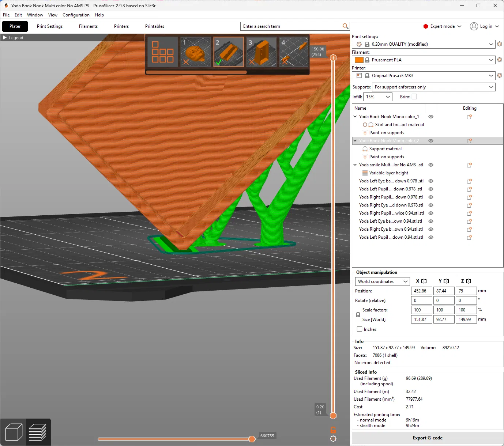Click edit icon for Yoda Right Pupil... down 0,978.stl

tap(469, 197)
